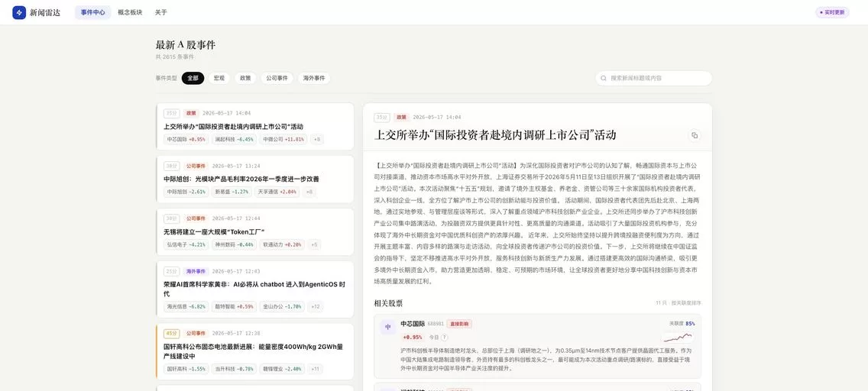Click the 海外事件 tag on the 荣耀AI card
Viewport: 868px width, 391px height.
coord(196,272)
